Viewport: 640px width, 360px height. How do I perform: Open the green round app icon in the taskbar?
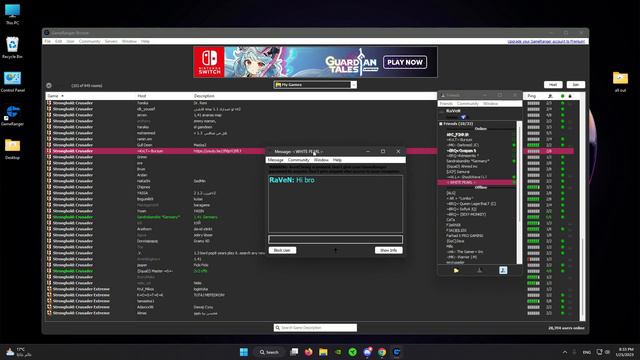point(353,352)
